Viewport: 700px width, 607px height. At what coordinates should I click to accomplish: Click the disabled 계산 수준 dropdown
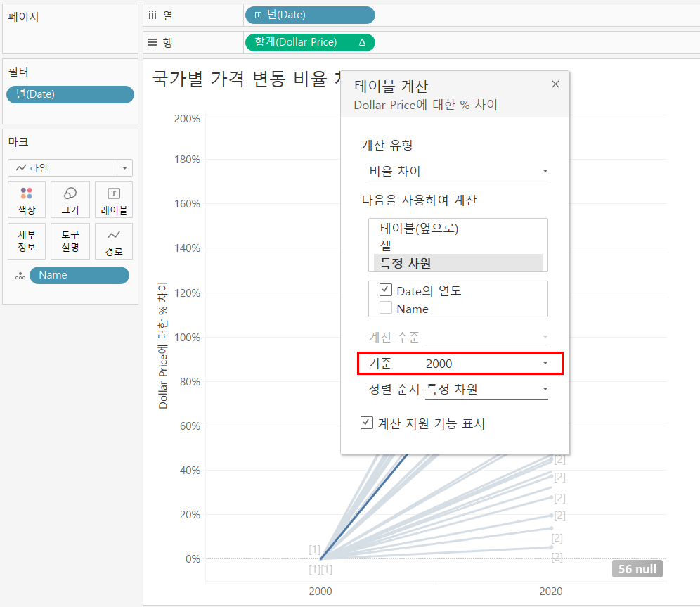pos(486,337)
